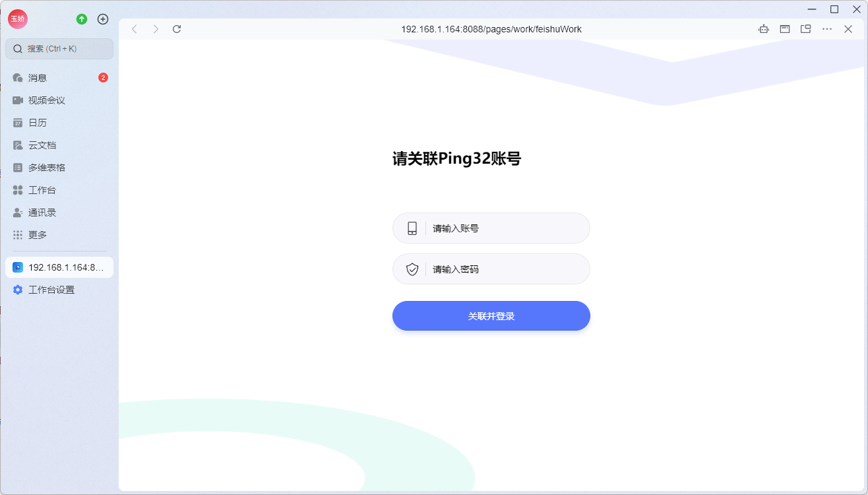
Task: Click the URL address text
Action: (x=491, y=29)
